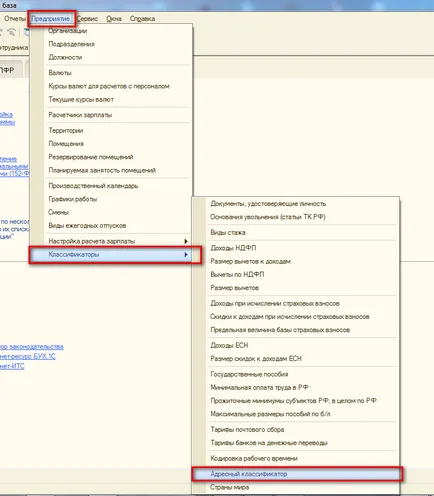Select Вычеты по НДФЛ entry
Screen dimensions: 434x496
[x=237, y=274]
